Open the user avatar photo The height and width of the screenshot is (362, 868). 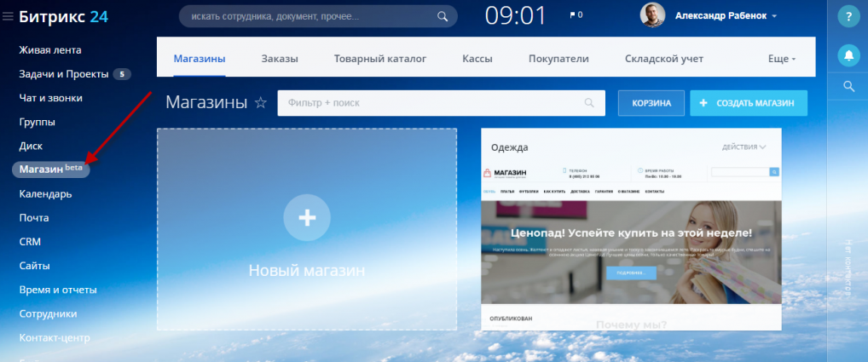(652, 15)
